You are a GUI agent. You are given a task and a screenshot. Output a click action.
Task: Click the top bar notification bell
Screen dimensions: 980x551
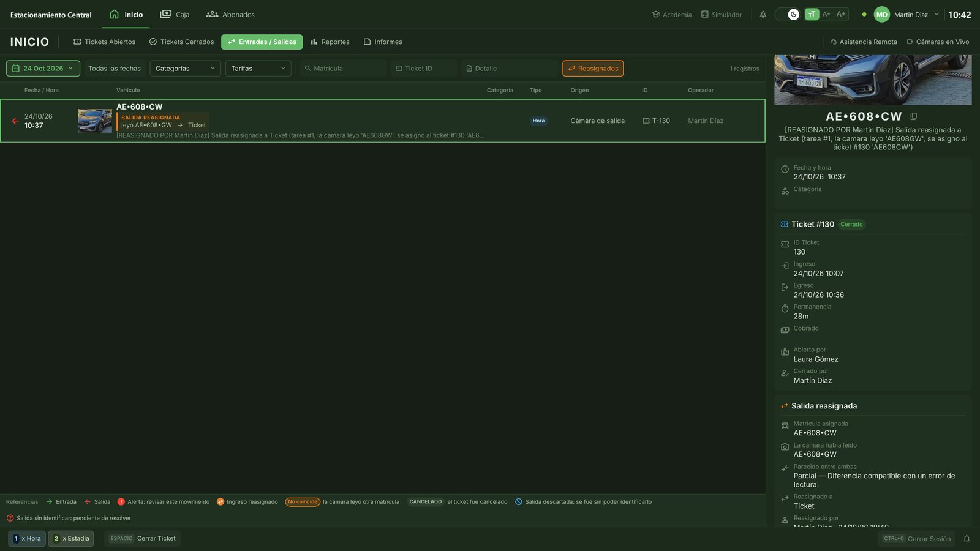click(x=763, y=15)
